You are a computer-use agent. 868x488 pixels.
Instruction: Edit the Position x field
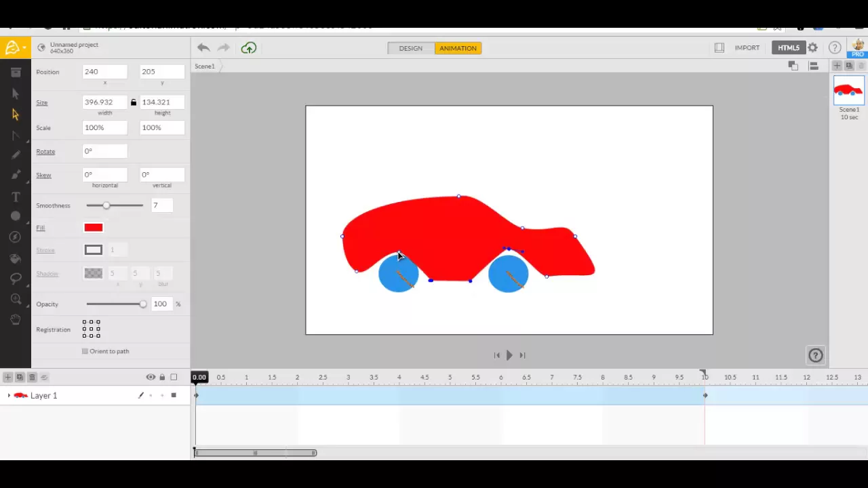[104, 71]
